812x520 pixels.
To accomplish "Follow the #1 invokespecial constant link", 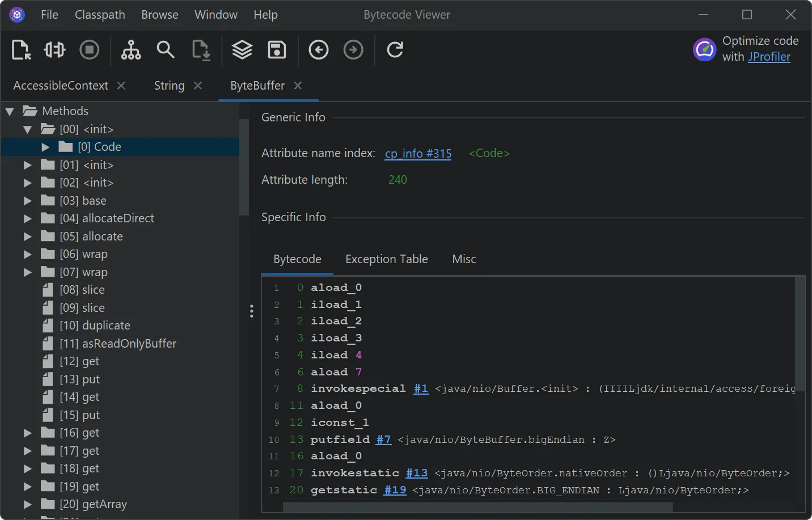I will pos(421,389).
